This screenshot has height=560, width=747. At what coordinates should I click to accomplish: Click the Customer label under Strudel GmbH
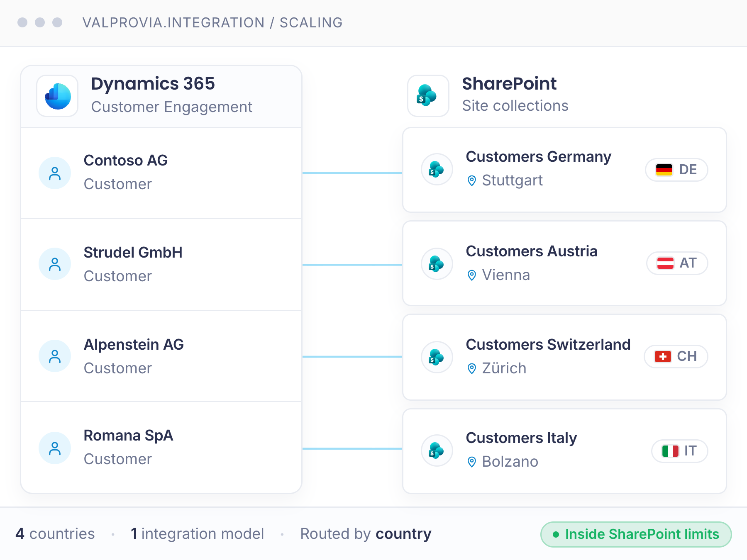pyautogui.click(x=118, y=276)
